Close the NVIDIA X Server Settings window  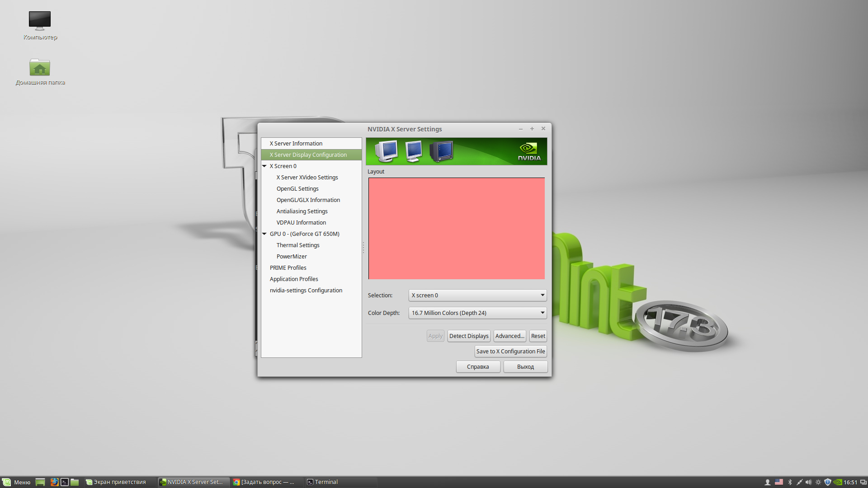click(543, 129)
